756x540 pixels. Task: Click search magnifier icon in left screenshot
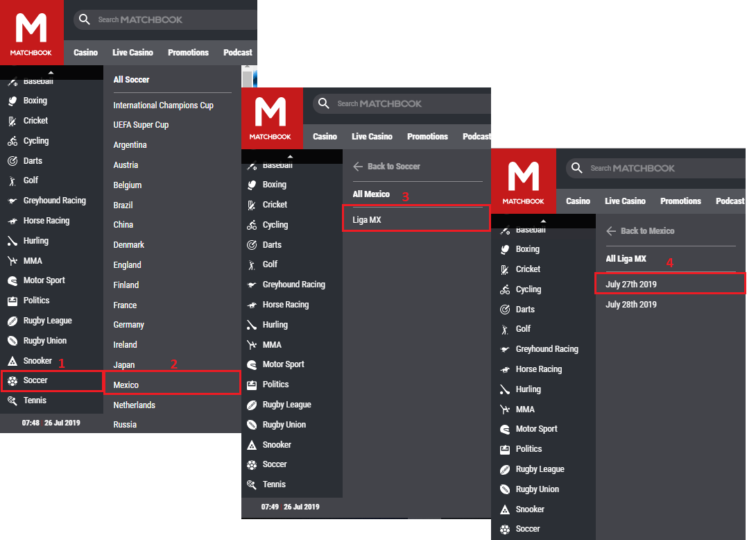pyautogui.click(x=85, y=19)
